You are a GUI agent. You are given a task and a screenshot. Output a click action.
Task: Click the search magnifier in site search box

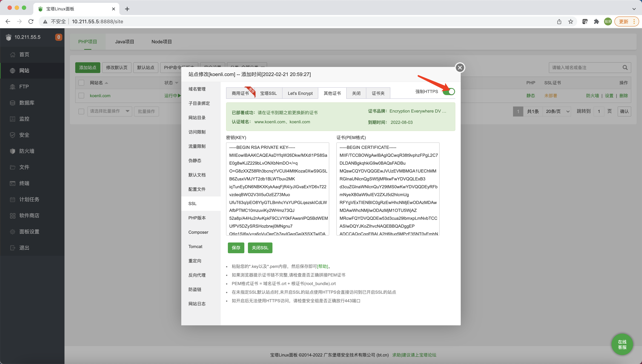coord(625,67)
